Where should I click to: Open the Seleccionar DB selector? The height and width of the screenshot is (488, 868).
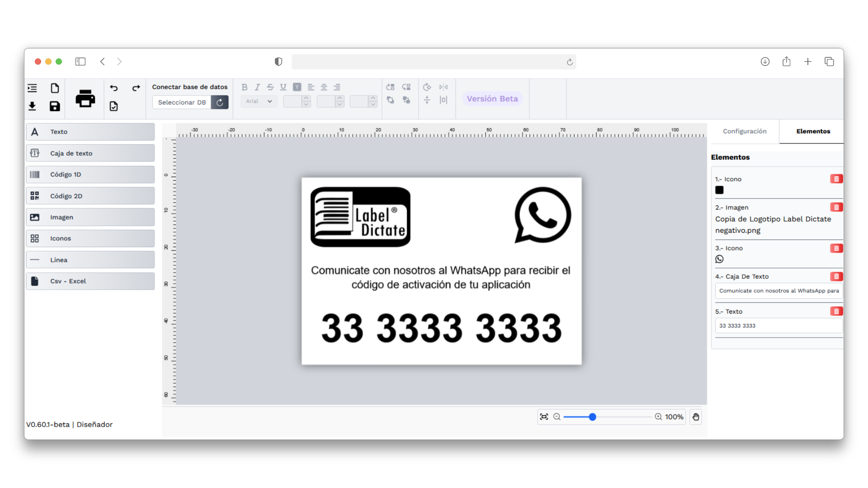click(x=182, y=102)
